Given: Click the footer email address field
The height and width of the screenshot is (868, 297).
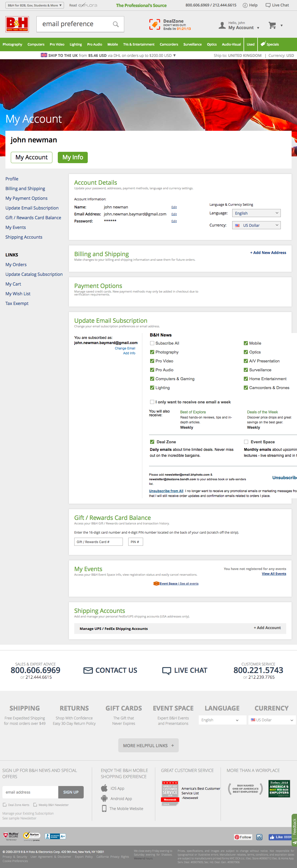Looking at the screenshot, I should [x=30, y=792].
